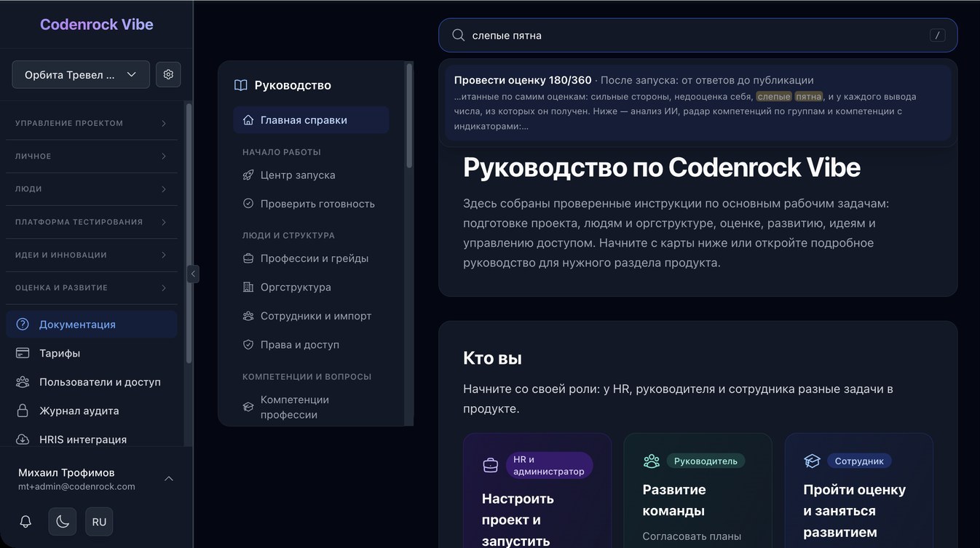
Task: Open the Руководитель Развитие команды card
Action: (698, 491)
